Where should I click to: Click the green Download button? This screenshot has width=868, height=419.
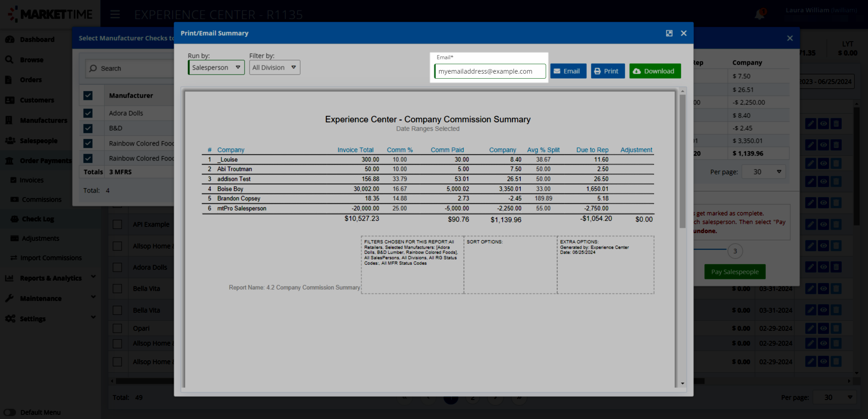coord(655,71)
